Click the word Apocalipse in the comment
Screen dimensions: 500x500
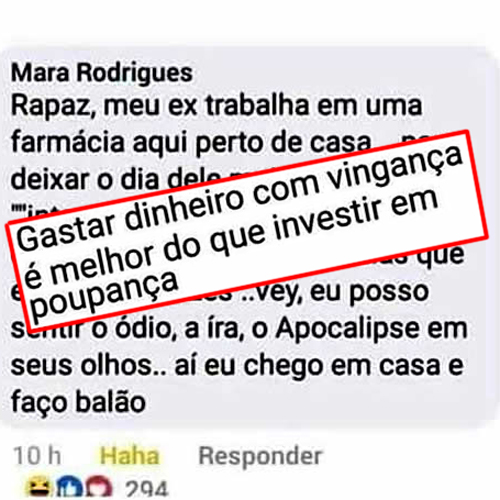[349, 328]
